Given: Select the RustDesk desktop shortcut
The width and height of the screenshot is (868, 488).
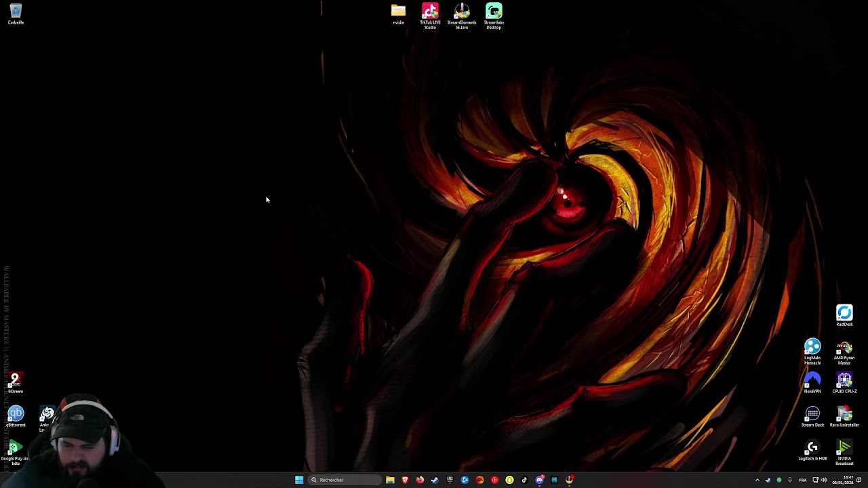Looking at the screenshot, I should click(844, 316).
